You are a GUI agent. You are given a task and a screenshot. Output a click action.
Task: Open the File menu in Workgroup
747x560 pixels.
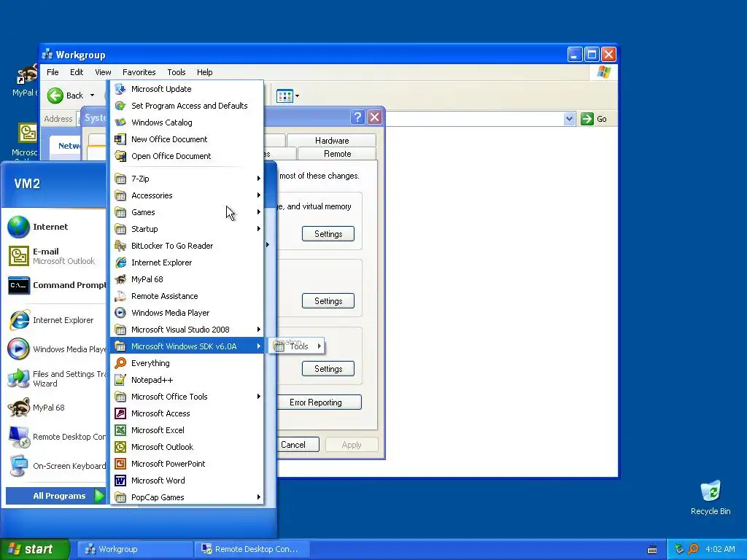tap(53, 72)
